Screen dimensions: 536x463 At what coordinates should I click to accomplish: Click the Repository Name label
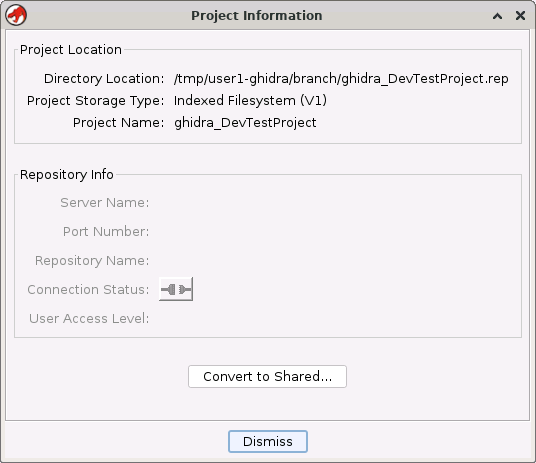[92, 261]
